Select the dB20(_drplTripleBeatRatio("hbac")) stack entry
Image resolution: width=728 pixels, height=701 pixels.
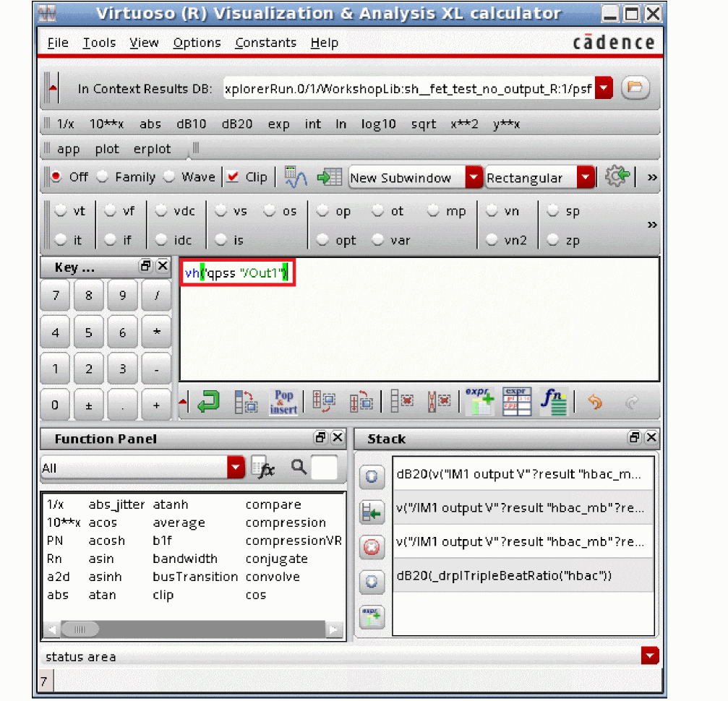(523, 575)
